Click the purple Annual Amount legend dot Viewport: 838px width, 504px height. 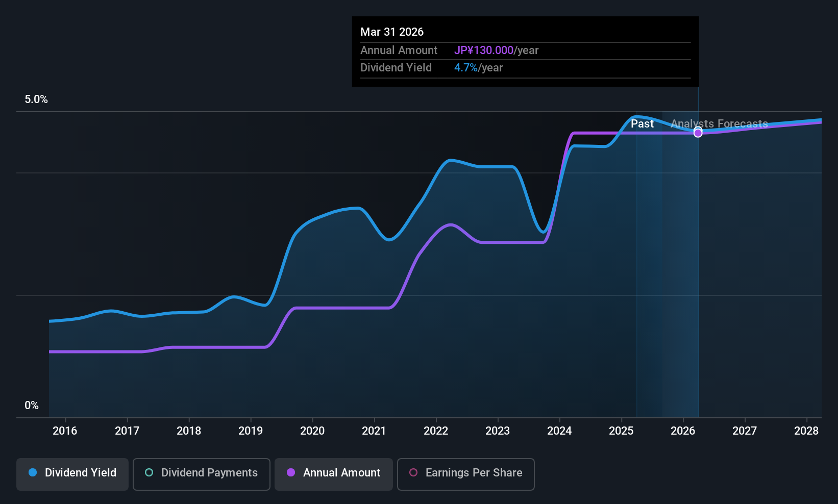291,473
